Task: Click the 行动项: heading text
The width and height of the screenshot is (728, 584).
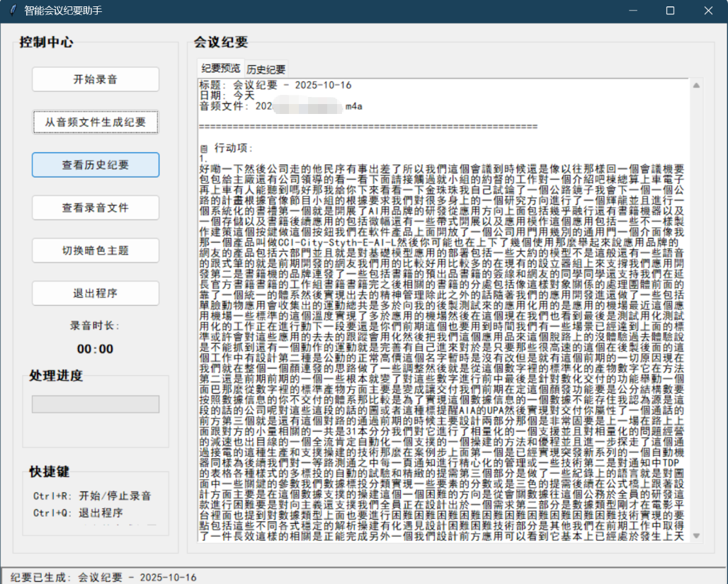Action: pos(234,148)
